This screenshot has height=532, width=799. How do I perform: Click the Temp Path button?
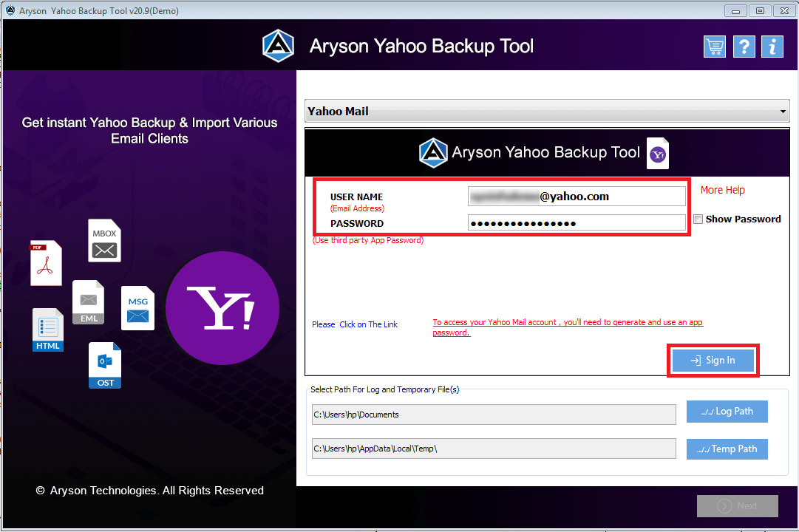(x=727, y=449)
